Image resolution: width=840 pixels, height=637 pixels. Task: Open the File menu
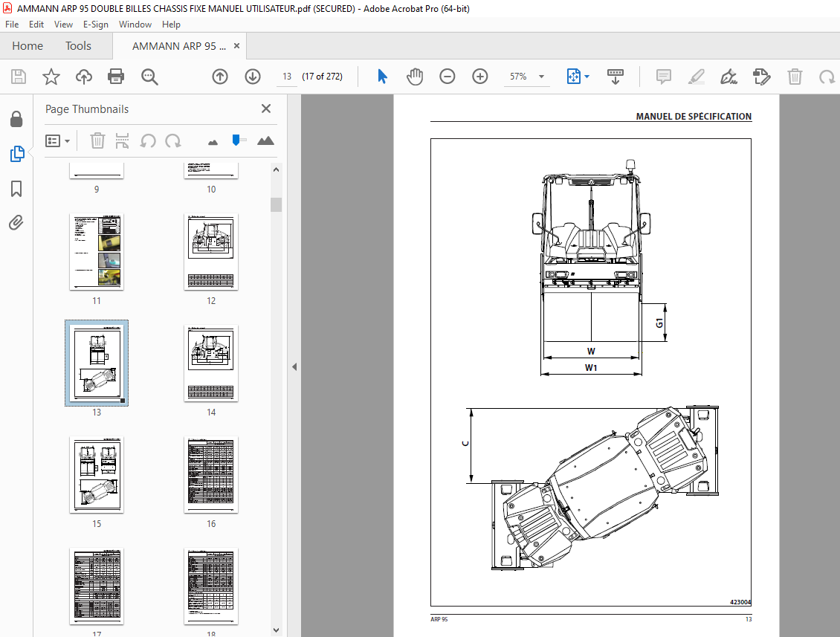tap(12, 25)
